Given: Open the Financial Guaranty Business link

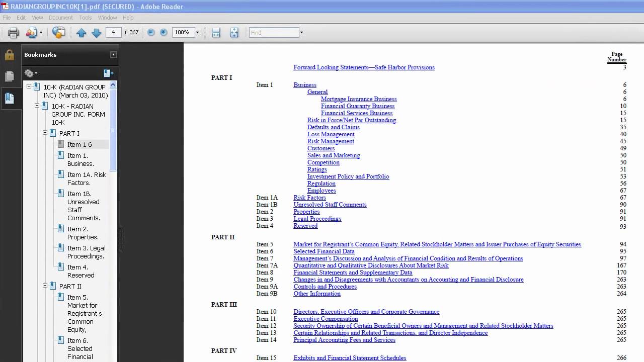Looking at the screenshot, I should coord(358,106).
